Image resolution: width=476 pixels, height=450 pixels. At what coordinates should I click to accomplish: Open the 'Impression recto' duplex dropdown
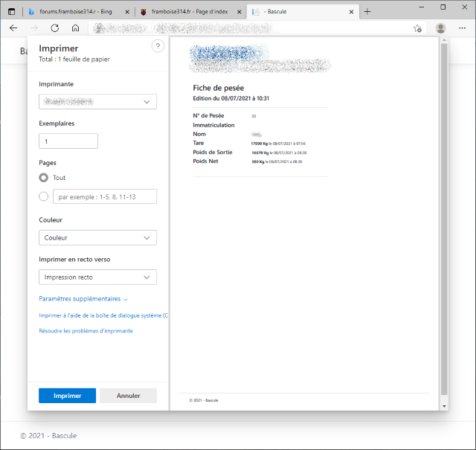pyautogui.click(x=97, y=277)
